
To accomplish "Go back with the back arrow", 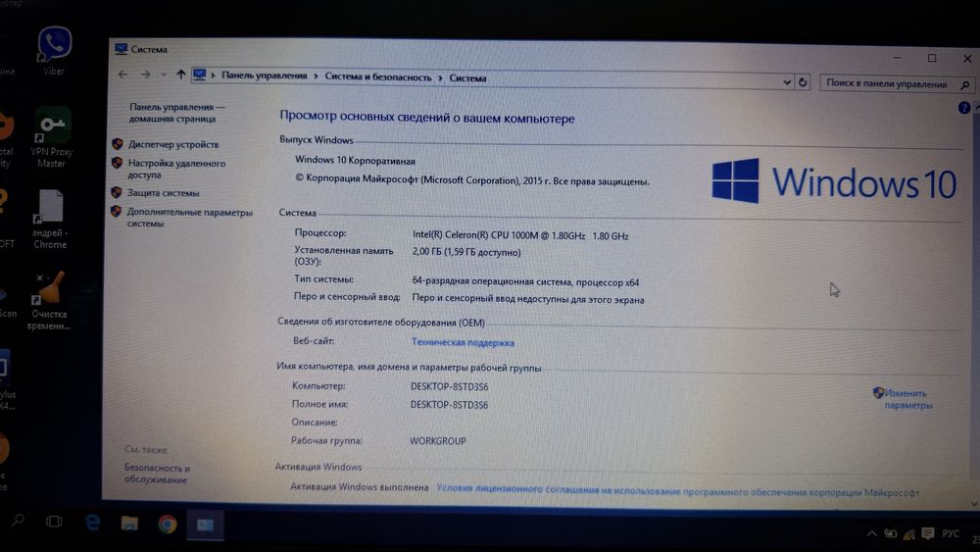I will pos(123,75).
